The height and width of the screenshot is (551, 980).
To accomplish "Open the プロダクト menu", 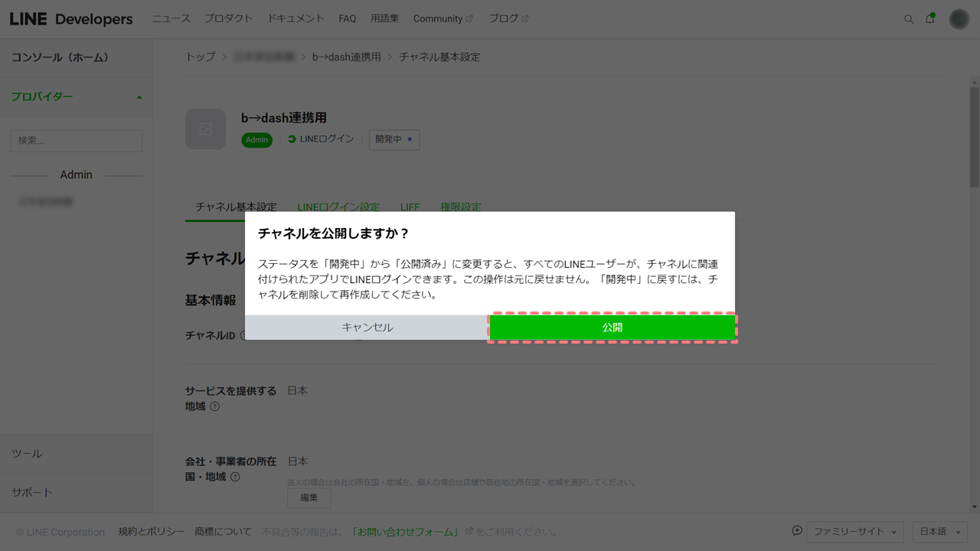I will [x=229, y=18].
